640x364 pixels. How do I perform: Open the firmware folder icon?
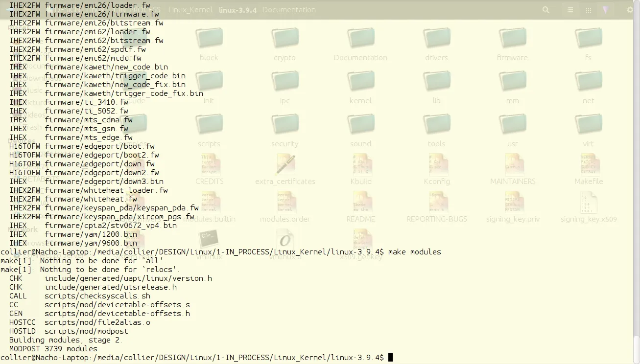[512, 38]
